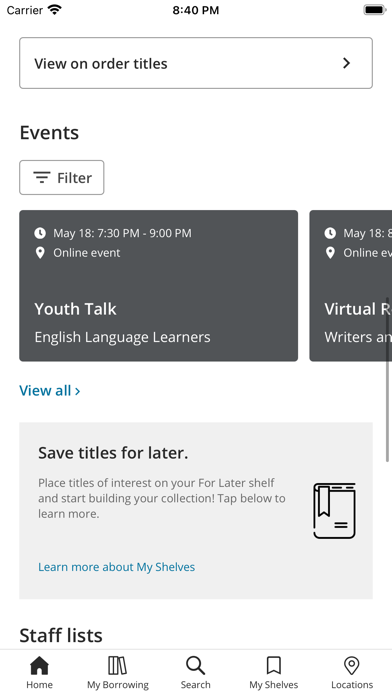
Task: Click the 8:40 PM clock in status bar
Action: coord(196,10)
